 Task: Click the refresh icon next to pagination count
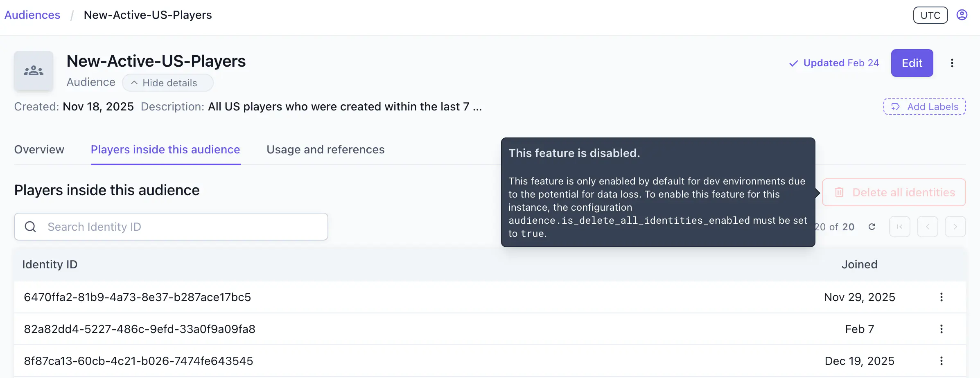(x=872, y=227)
